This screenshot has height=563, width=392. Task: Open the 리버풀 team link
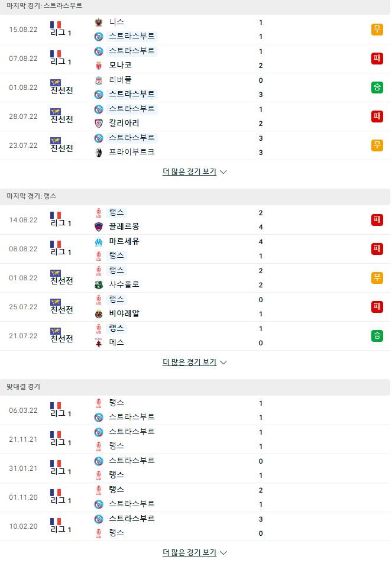click(x=120, y=80)
